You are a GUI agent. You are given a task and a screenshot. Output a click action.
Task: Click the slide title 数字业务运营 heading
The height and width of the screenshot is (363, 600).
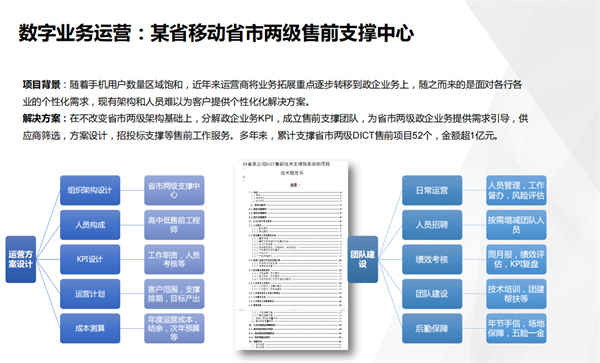(216, 33)
